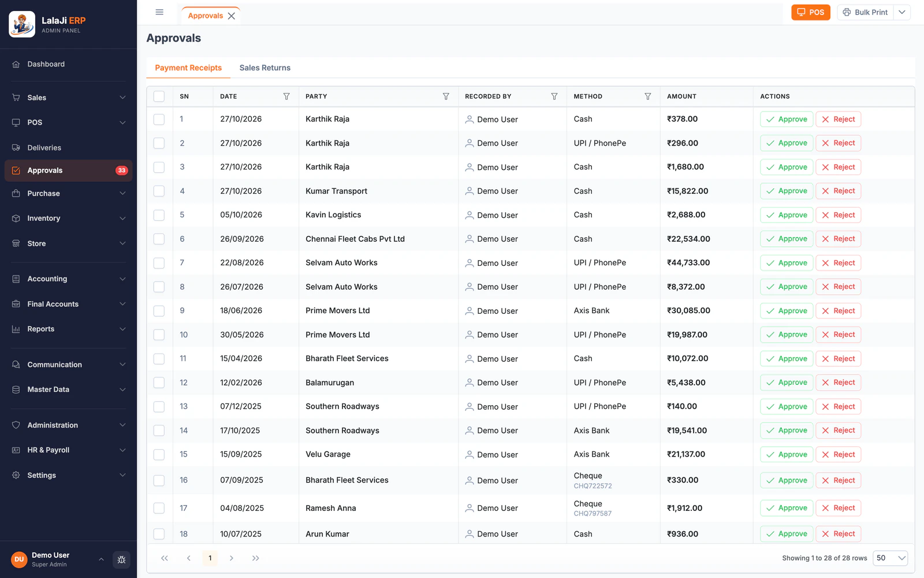Click the orange POS button
Viewport: 924px width, 578px height.
(811, 12)
